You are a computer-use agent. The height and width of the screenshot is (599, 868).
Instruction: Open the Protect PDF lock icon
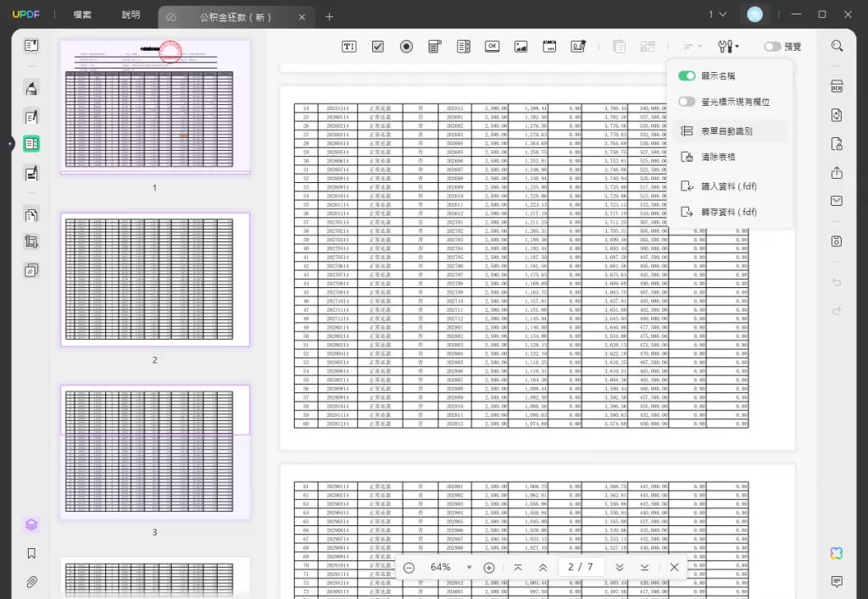(837, 144)
